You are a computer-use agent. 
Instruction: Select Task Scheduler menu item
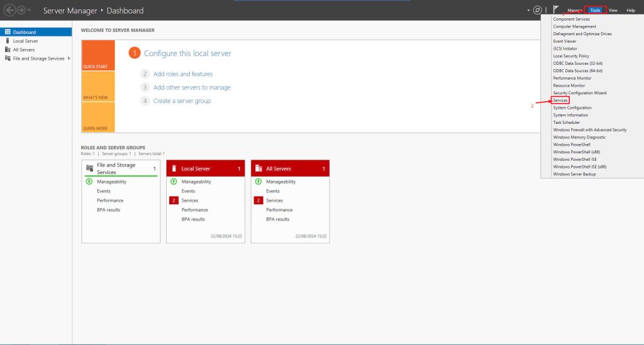567,123
